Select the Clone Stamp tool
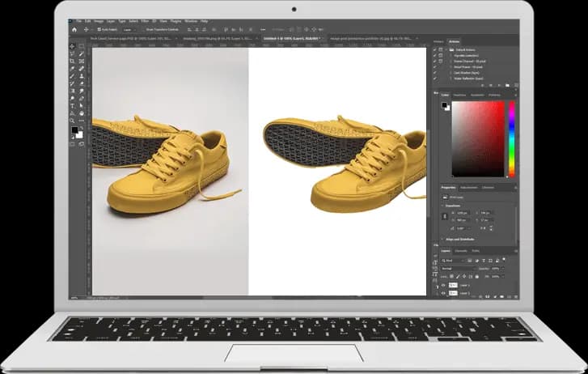The height and width of the screenshot is (374, 588). (82, 76)
